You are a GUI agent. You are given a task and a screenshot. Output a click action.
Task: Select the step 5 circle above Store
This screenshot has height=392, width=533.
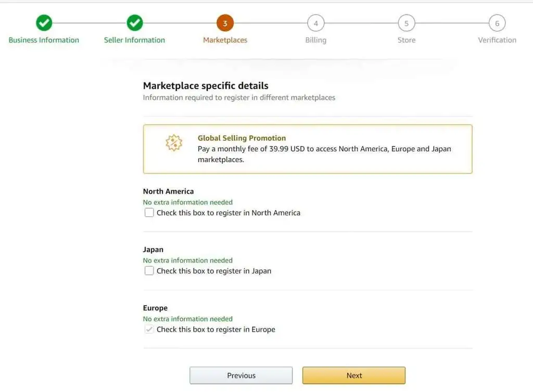(407, 23)
